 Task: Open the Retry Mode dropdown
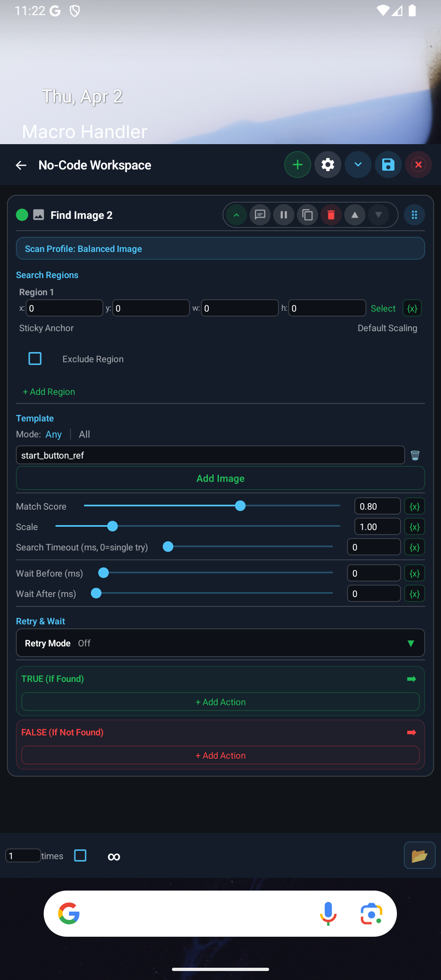220,643
